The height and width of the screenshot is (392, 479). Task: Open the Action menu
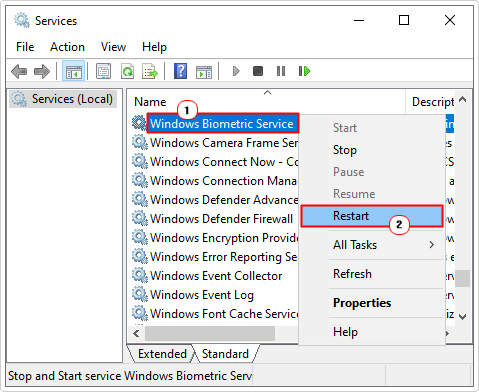pos(67,47)
